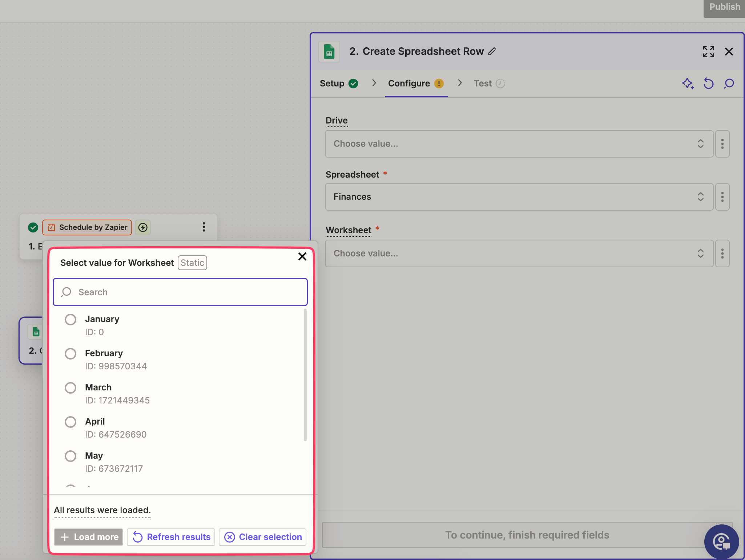Open the Worksheet Choose value dropdown
This screenshot has width=745, height=560.
(x=519, y=253)
